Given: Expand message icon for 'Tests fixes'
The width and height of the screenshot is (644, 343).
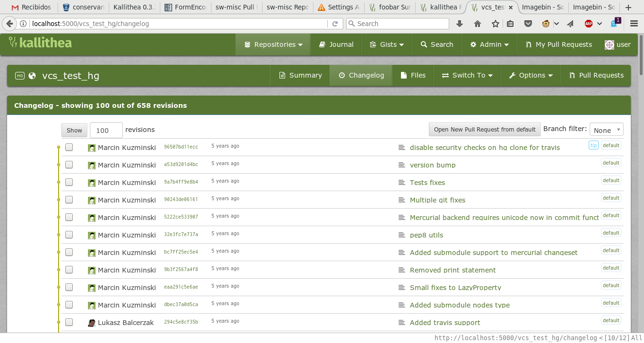Looking at the screenshot, I should pos(402,183).
